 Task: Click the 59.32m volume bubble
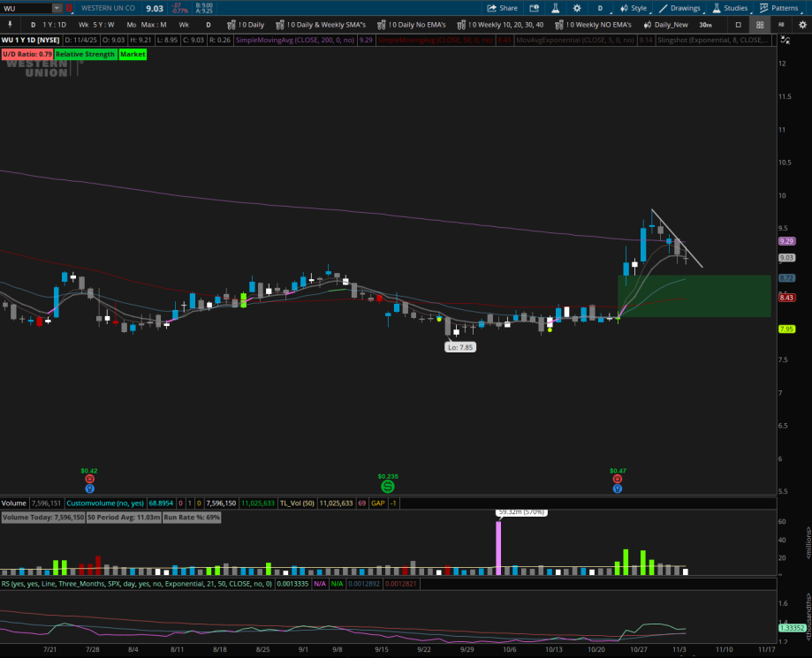[x=521, y=512]
